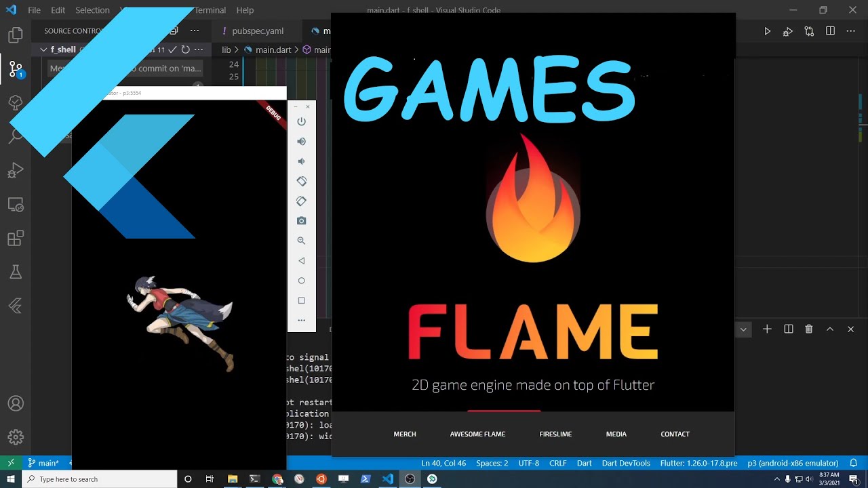The width and height of the screenshot is (868, 488).
Task: Tap the emulator Home circle button
Action: (x=302, y=281)
